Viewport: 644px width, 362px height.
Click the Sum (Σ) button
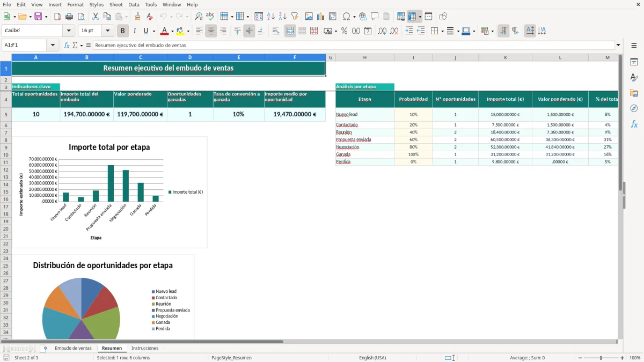[x=75, y=46]
